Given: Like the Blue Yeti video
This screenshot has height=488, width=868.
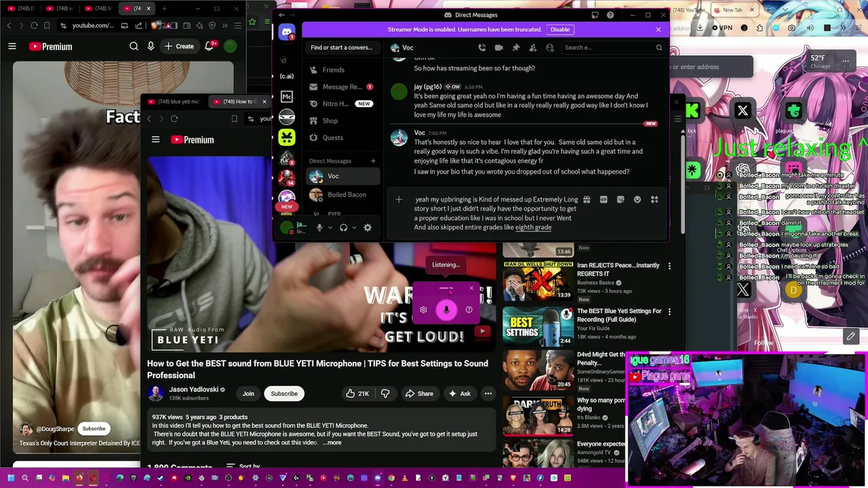Looking at the screenshot, I should pyautogui.click(x=357, y=394).
